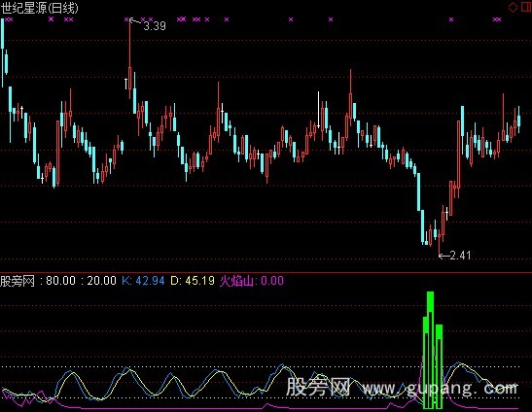Click the candlestick with the 3.39 high wick
Viewport: 532px width, 412px height.
[129, 59]
